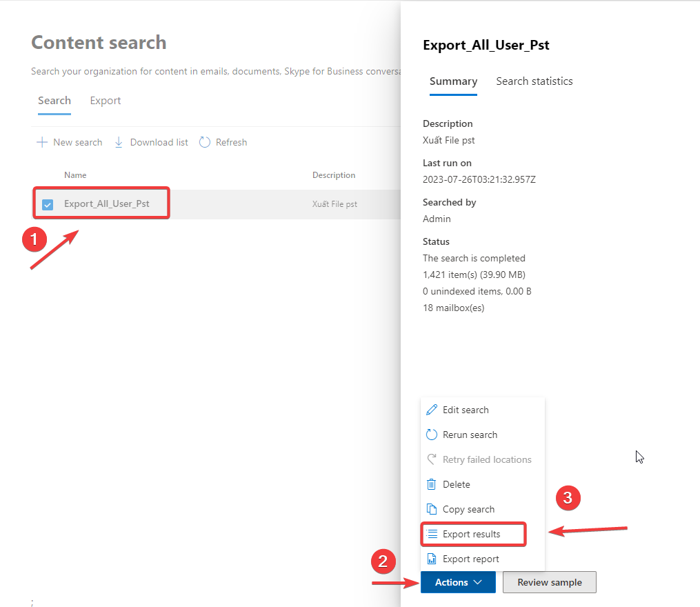Click the Export results list icon
Image resolution: width=700 pixels, height=607 pixels.
click(432, 534)
